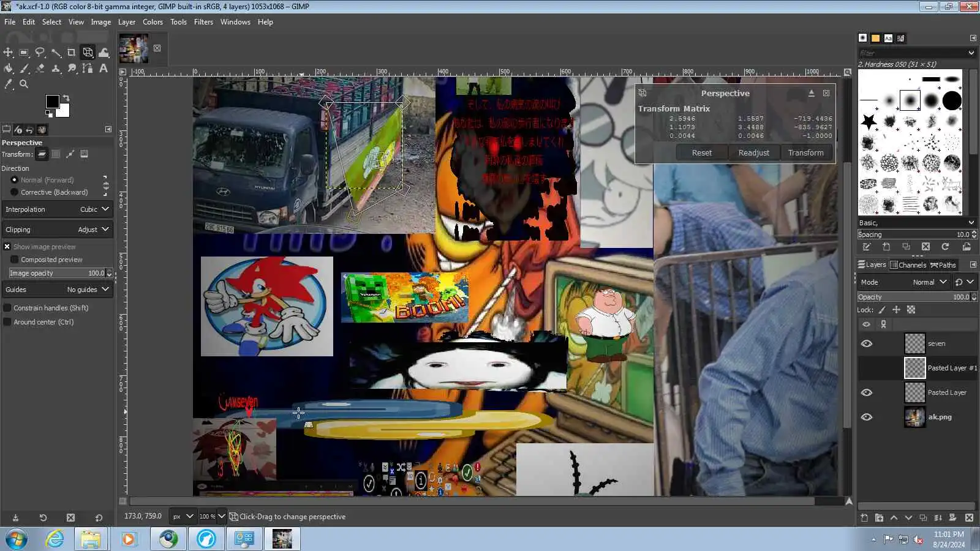Click Readjust in Perspective dialog

[x=754, y=153]
